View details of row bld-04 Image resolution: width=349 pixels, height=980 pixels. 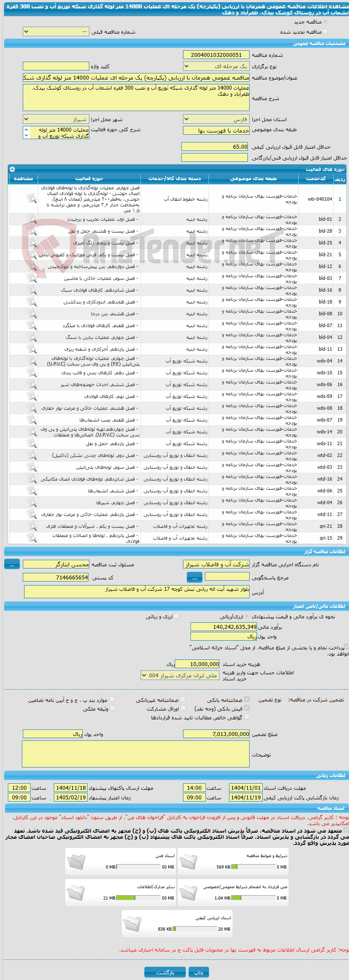[32, 337]
